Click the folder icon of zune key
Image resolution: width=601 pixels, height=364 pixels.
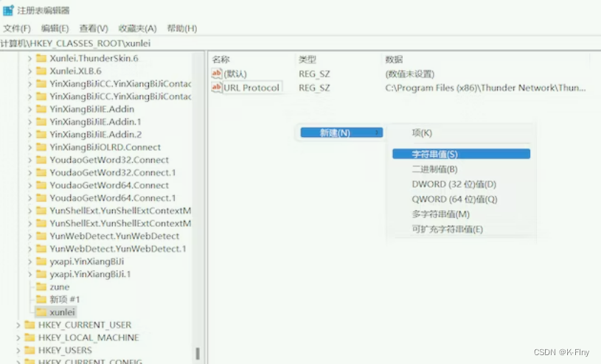41,287
